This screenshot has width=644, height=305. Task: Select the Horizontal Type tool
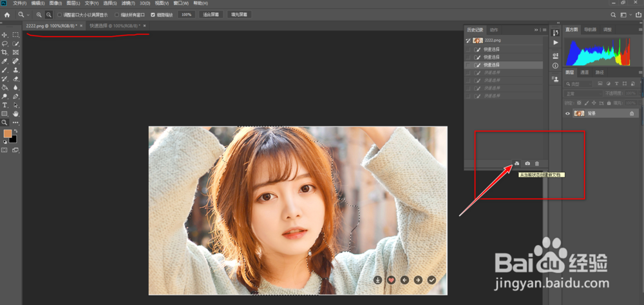click(5, 105)
